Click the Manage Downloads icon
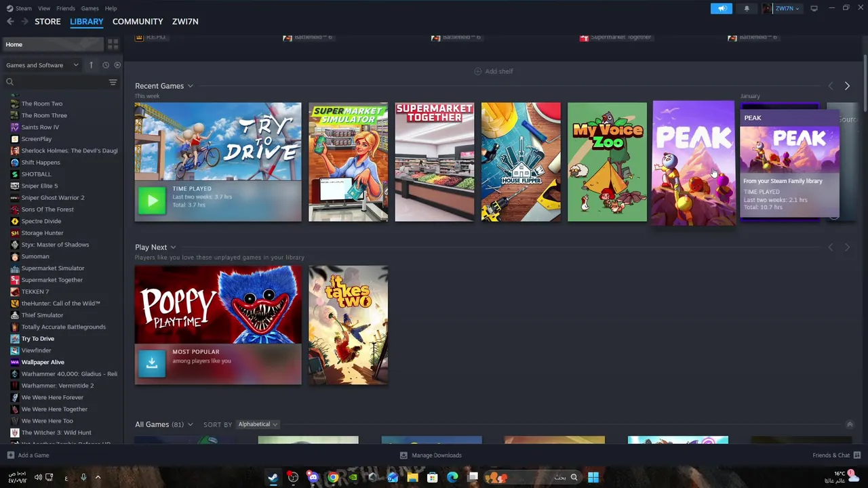The height and width of the screenshot is (488, 868). [403, 455]
